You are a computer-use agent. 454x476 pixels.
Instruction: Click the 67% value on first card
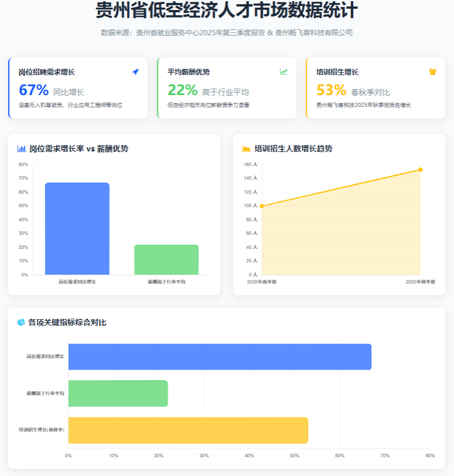coord(33,90)
